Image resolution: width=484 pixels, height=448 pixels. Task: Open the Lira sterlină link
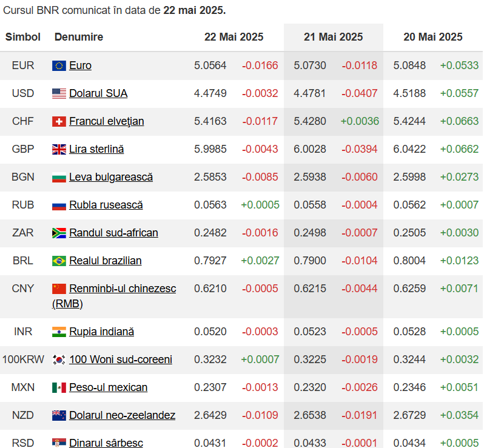(96, 149)
